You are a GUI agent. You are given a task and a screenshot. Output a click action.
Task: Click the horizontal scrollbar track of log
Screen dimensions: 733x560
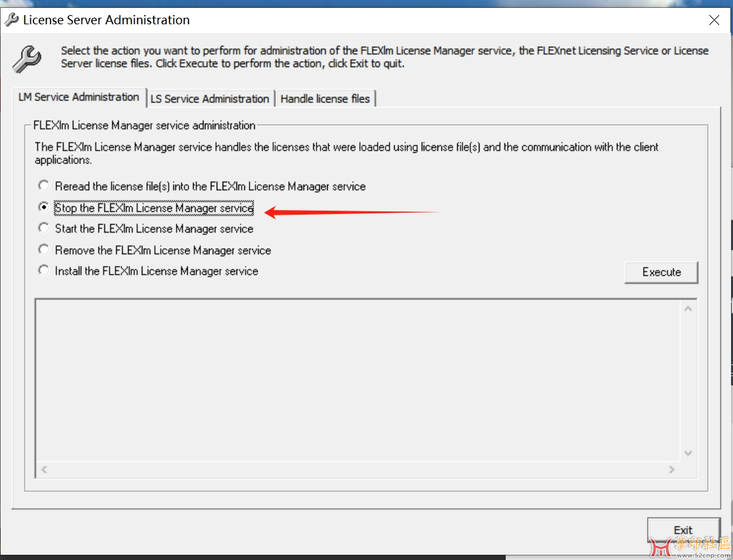[x=358, y=469]
